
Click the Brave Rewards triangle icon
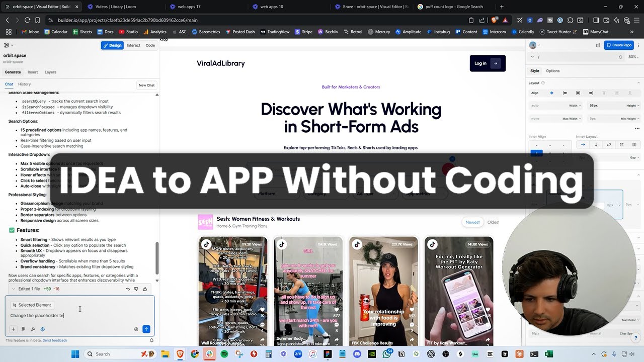coord(505,20)
